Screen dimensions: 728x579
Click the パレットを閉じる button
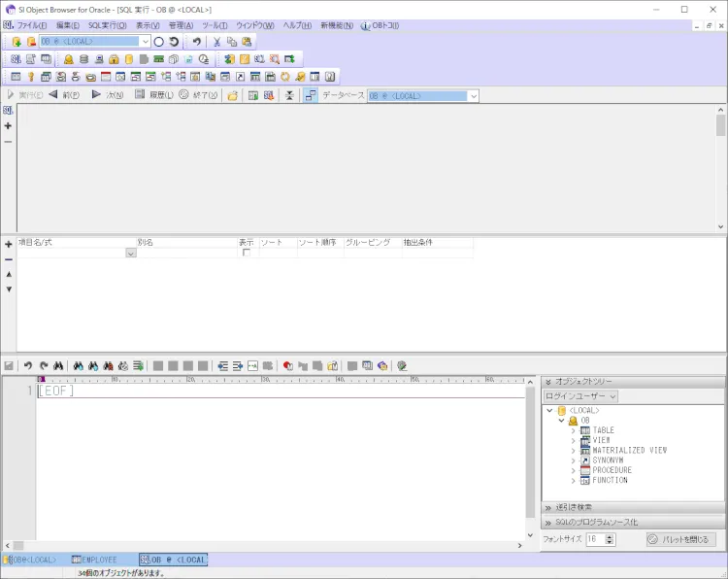pos(680,539)
